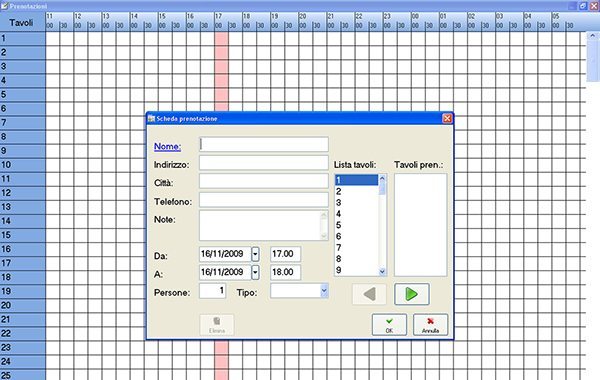Click into the Indirizzo field
Screen dimensions: 600x380
tap(264, 163)
